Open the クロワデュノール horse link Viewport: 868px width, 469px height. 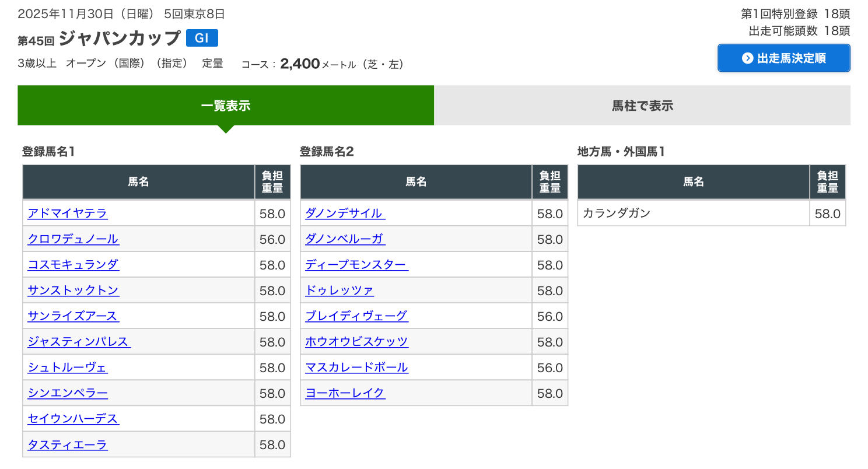(x=73, y=239)
